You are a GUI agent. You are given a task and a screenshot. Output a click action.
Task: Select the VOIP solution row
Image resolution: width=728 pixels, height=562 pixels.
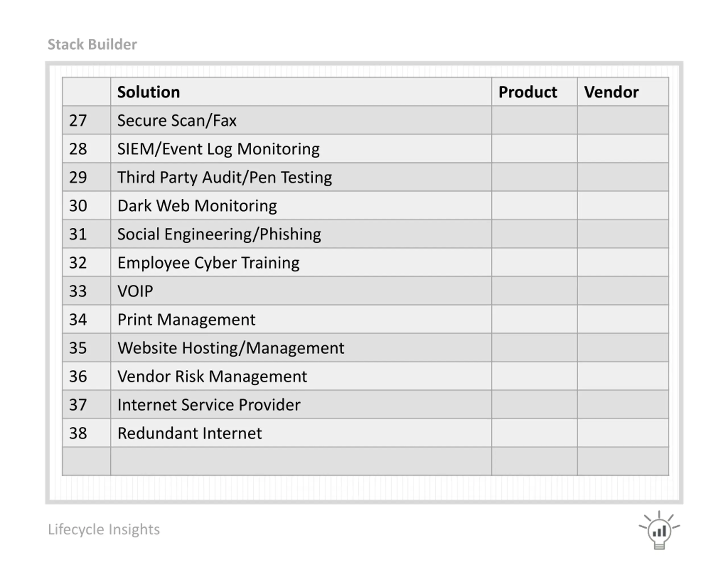coord(365,291)
